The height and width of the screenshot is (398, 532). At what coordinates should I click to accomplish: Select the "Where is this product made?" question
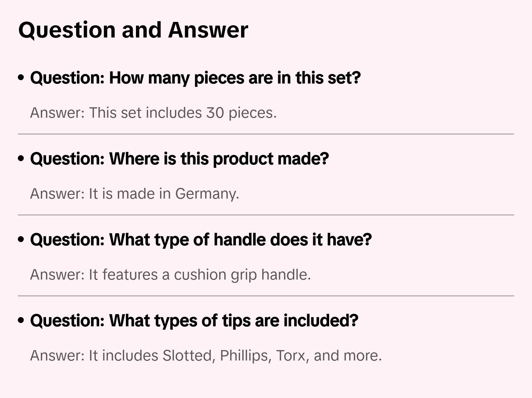point(179,159)
